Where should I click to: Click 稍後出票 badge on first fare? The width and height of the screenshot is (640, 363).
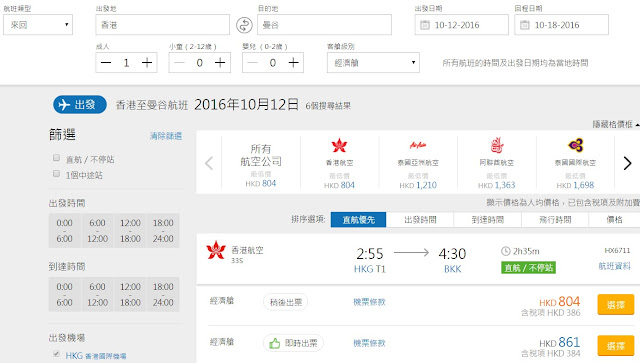pyautogui.click(x=286, y=302)
